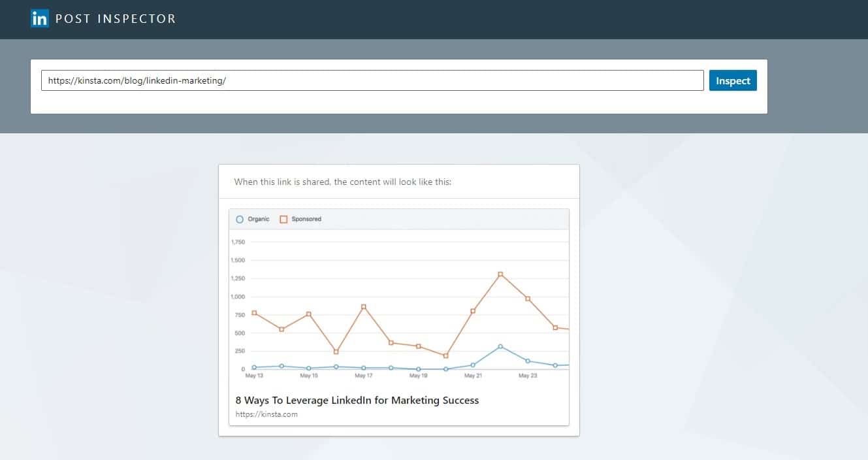Click the Sponsored marker above May 21

click(x=473, y=311)
